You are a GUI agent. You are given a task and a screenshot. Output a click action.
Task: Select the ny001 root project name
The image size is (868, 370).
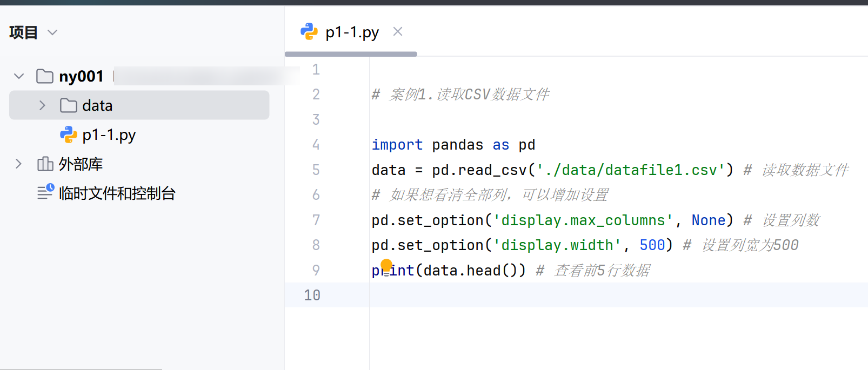[x=81, y=76]
